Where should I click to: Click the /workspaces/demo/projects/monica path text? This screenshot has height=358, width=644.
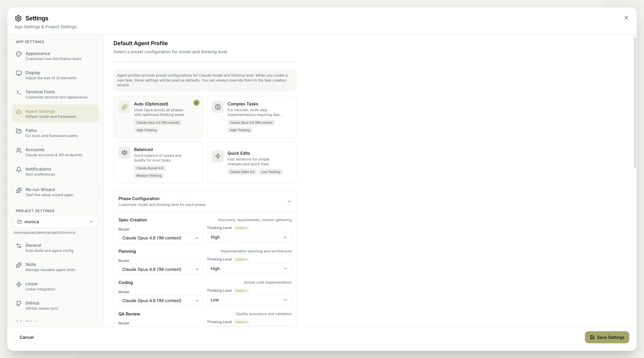coord(44,233)
